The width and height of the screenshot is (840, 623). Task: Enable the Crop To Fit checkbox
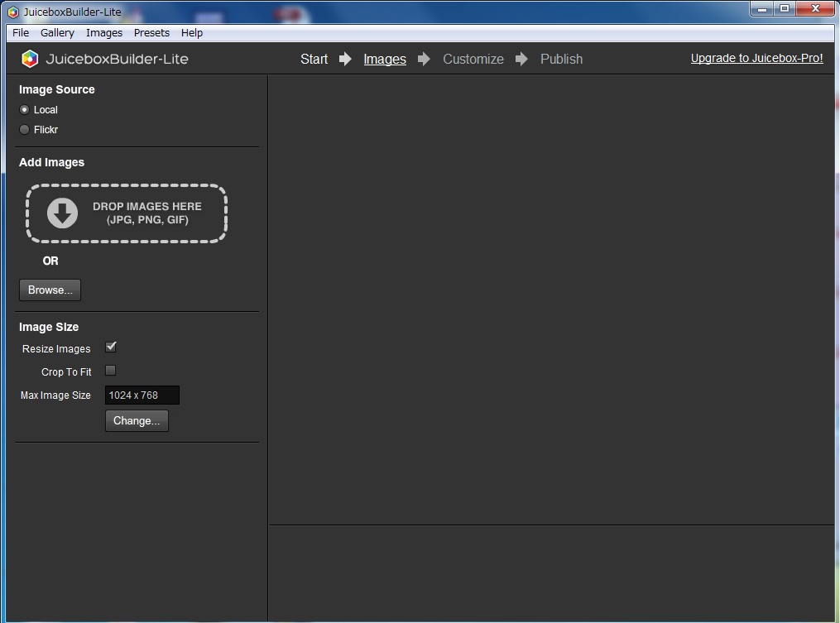pos(111,371)
